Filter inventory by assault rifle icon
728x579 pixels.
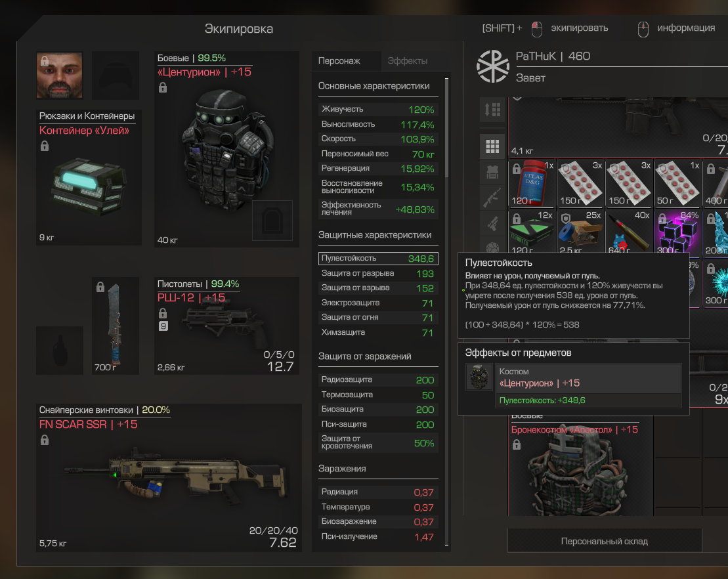(492, 198)
